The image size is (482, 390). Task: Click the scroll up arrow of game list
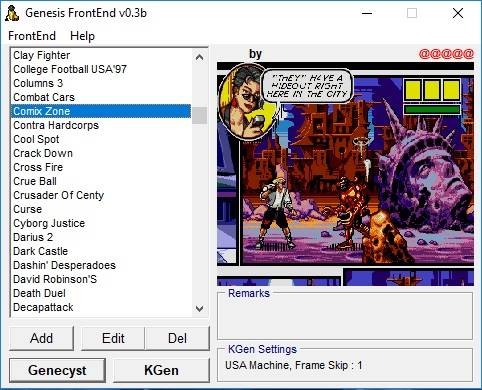click(199, 57)
